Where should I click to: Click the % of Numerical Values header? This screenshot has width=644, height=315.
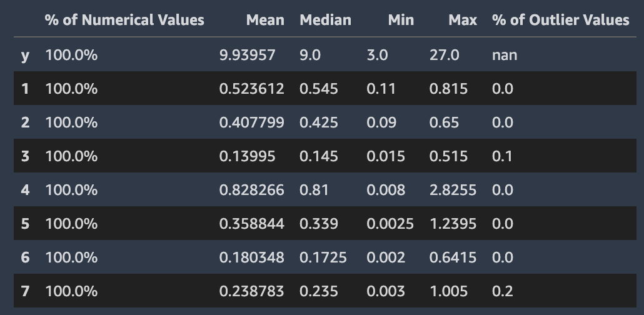coord(124,20)
